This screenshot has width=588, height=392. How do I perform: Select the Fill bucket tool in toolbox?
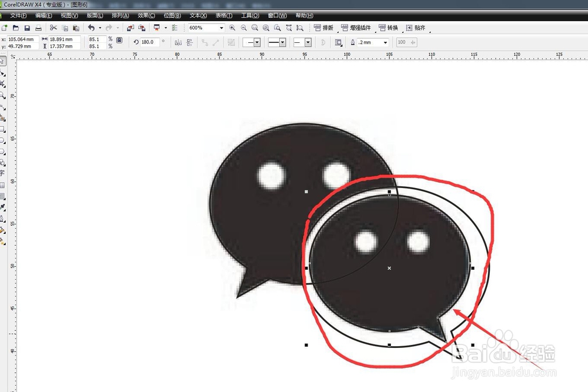pyautogui.click(x=2, y=230)
